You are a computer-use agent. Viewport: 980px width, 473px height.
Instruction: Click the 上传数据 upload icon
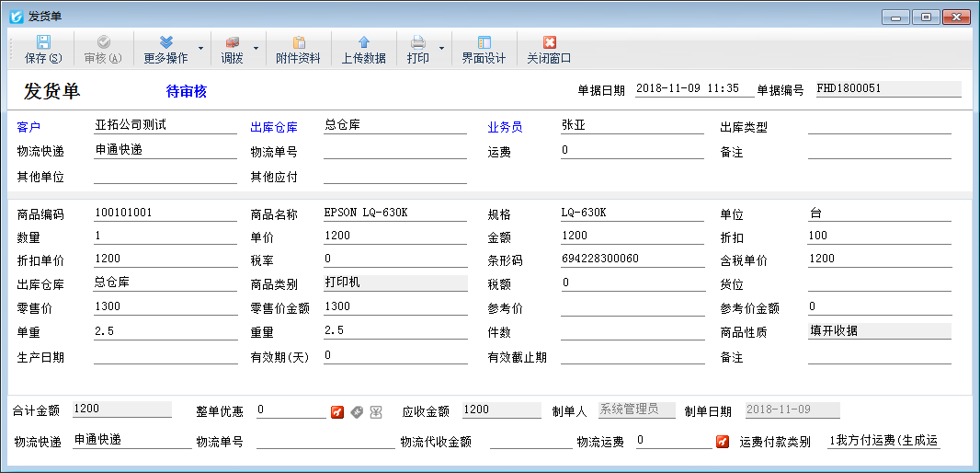tap(363, 42)
